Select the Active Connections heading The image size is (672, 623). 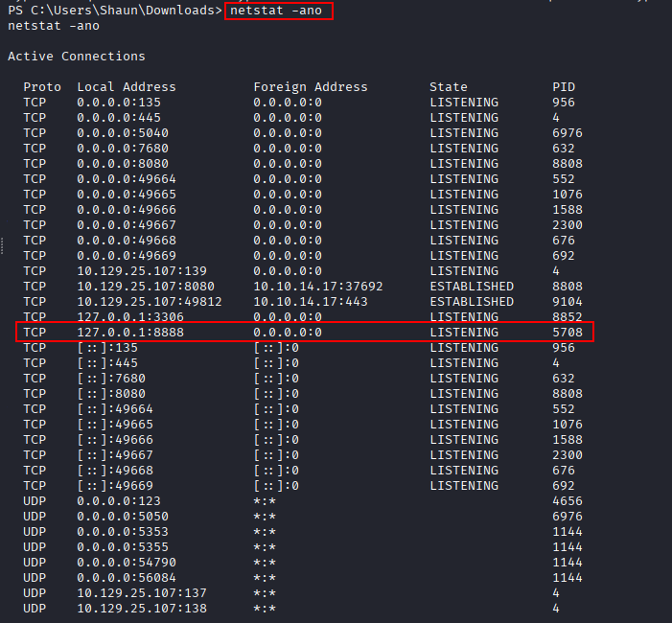click(77, 57)
